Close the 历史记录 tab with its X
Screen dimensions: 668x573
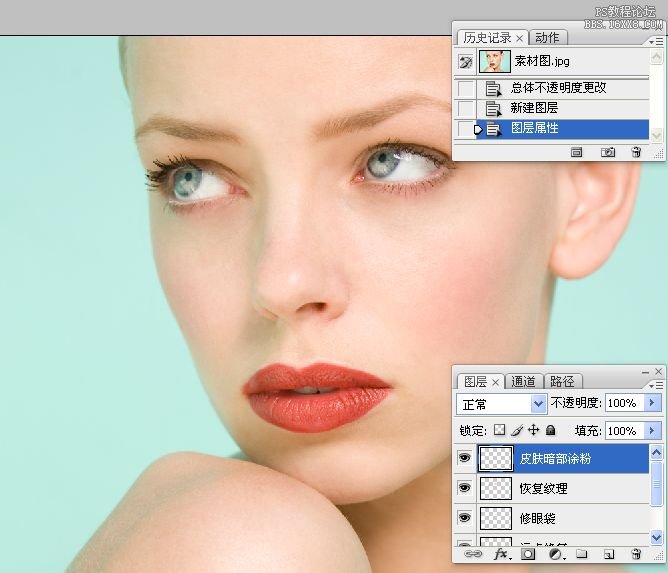(519, 38)
